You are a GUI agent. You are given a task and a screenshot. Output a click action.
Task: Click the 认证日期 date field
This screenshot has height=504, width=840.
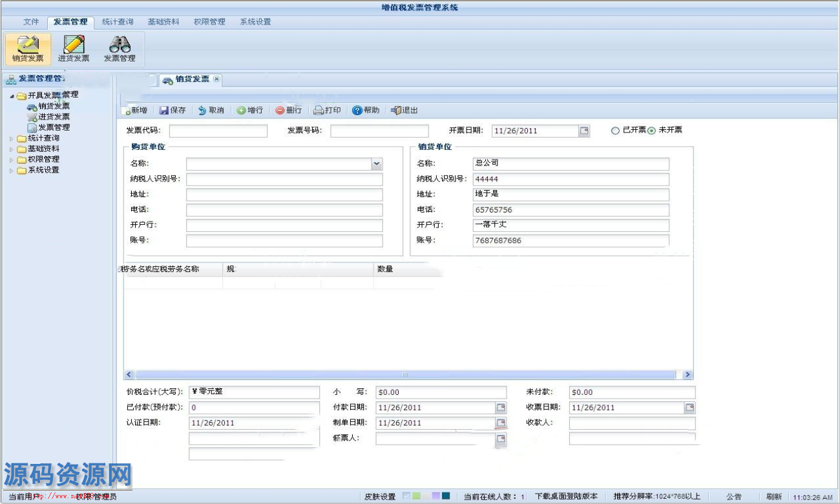click(254, 424)
